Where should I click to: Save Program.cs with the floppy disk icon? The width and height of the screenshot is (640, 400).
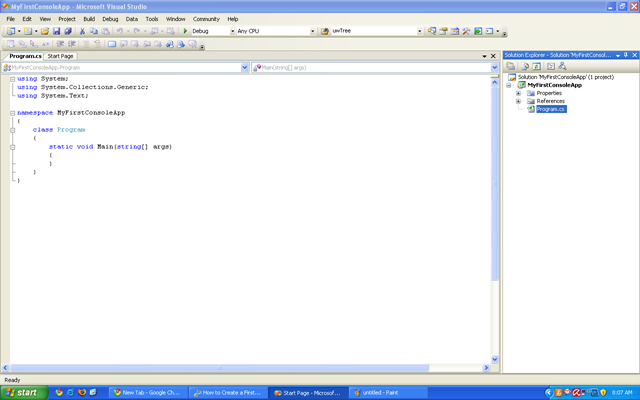click(57, 31)
